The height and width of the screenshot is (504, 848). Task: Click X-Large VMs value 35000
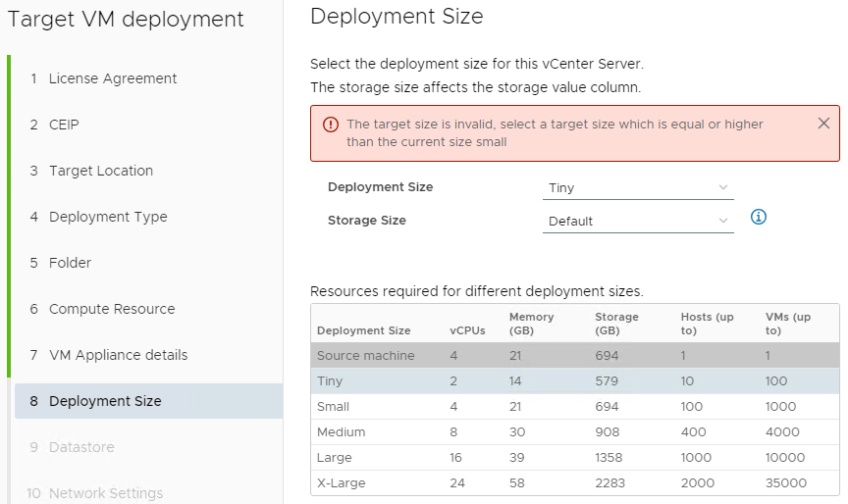pos(786,483)
